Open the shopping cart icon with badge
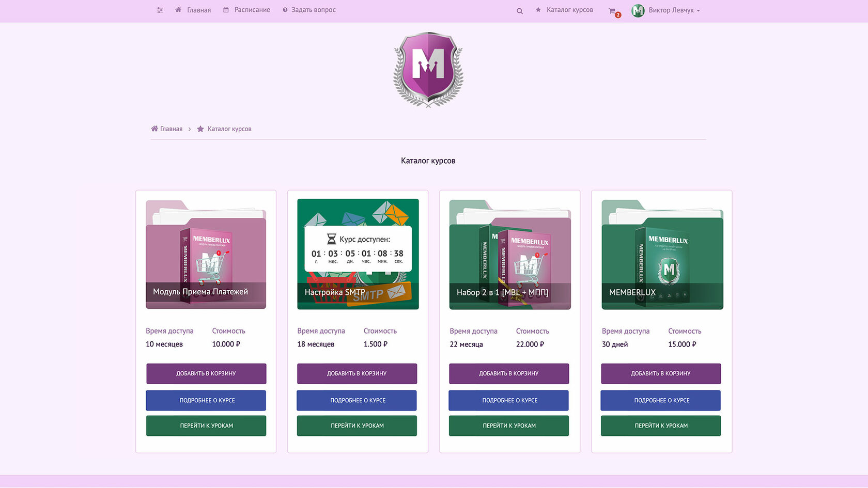Viewport: 868px width, 488px height. tap(614, 11)
